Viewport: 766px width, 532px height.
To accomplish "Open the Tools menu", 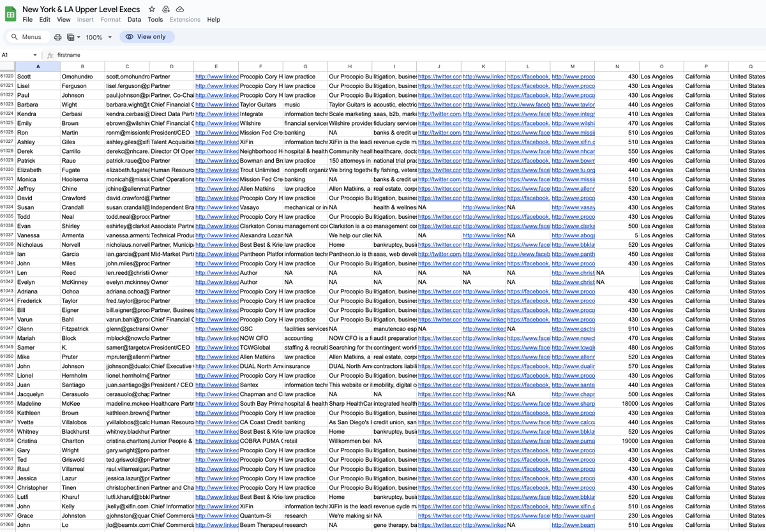I will (155, 20).
